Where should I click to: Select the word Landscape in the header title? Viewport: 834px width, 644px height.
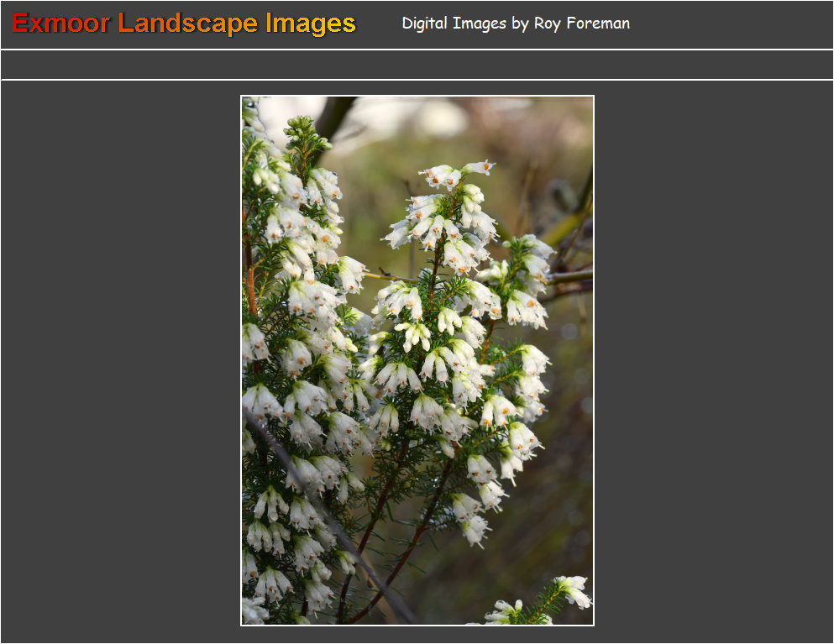tap(187, 24)
